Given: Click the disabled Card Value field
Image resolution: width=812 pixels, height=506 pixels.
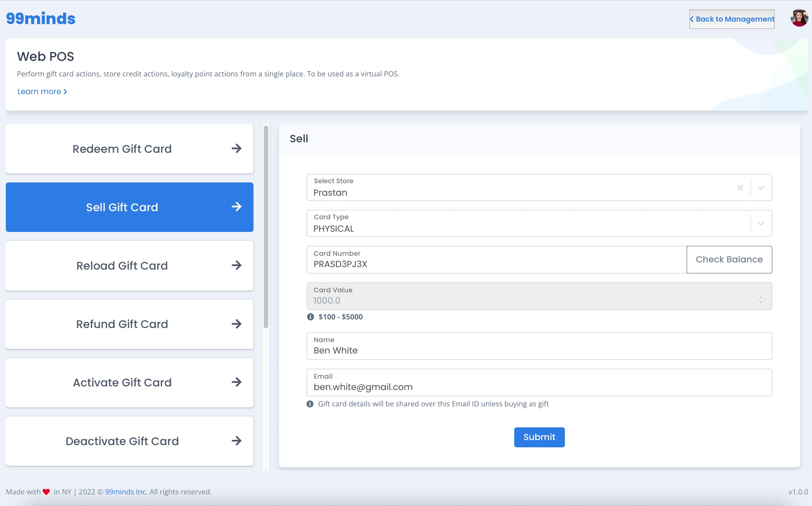Looking at the screenshot, I should pos(539,296).
